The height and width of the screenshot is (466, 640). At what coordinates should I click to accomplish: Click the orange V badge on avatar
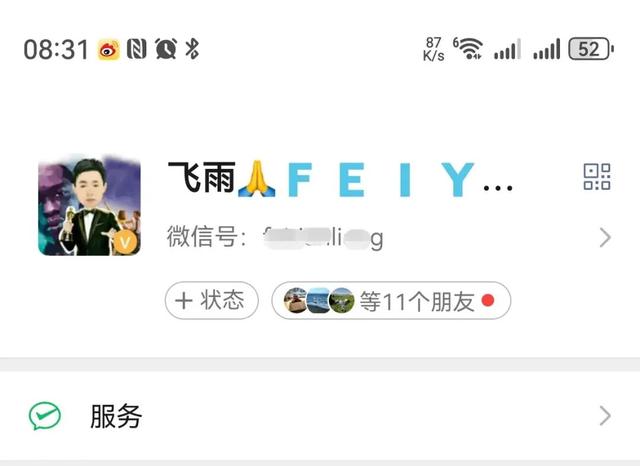click(124, 241)
